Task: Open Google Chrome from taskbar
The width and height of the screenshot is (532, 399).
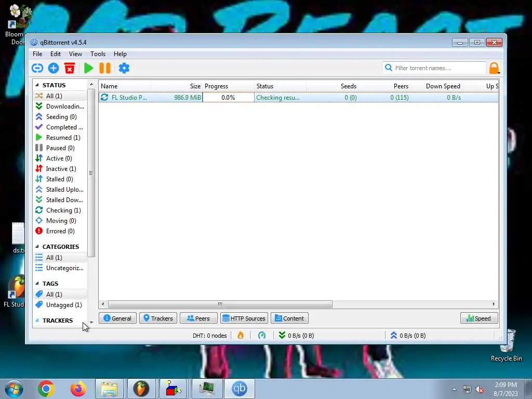Action: 46,389
